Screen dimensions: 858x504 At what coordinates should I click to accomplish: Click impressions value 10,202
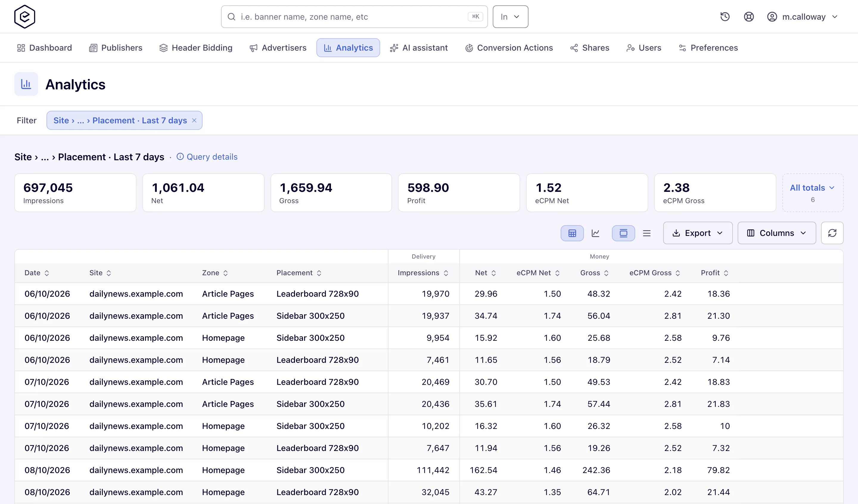click(436, 426)
